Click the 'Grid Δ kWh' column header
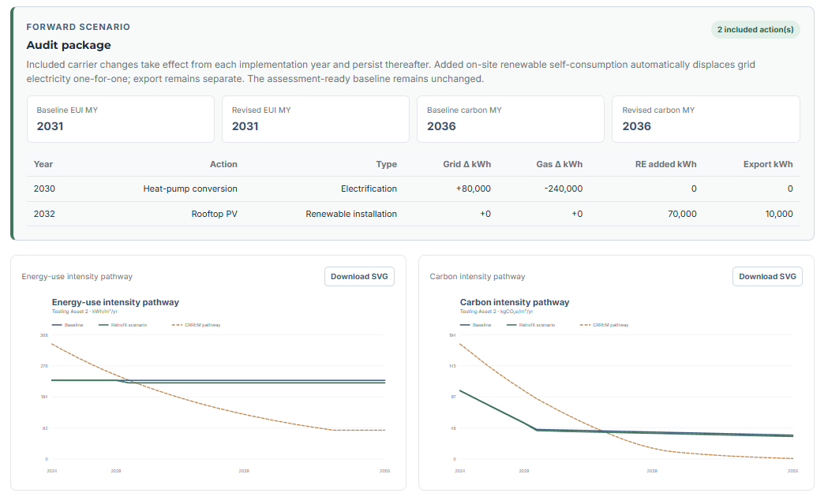 466,164
